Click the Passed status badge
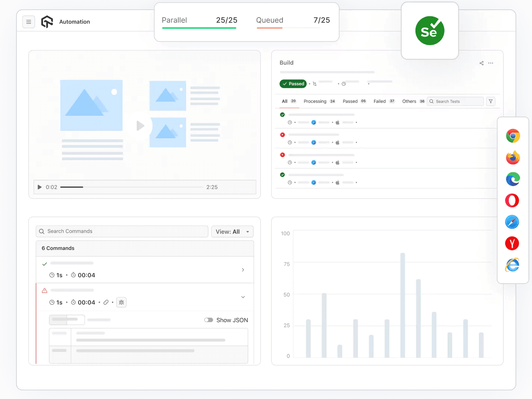 tap(293, 84)
